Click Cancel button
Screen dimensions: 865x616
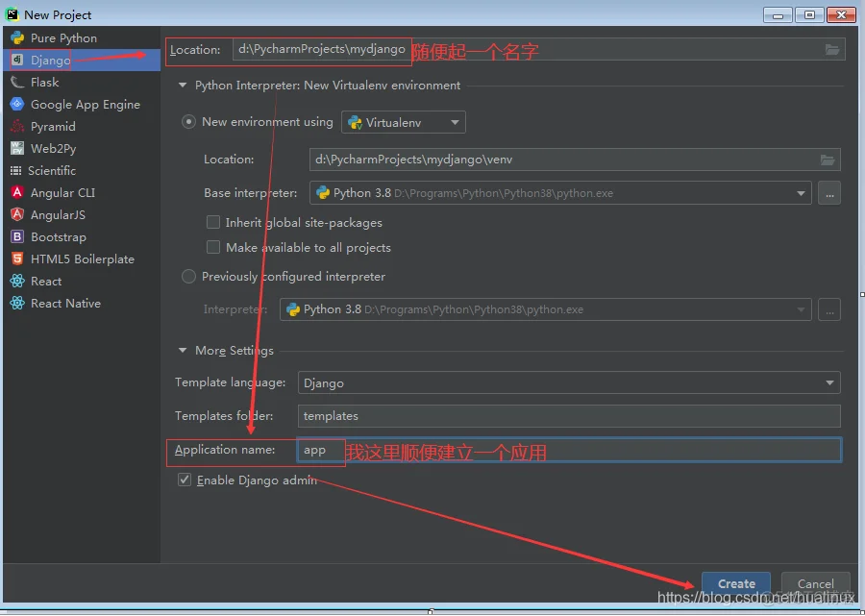tap(815, 583)
